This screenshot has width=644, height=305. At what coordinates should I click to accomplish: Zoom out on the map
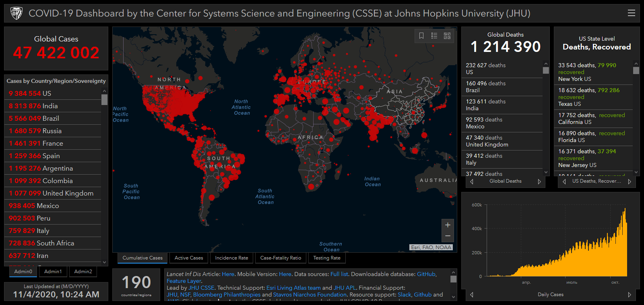448,236
